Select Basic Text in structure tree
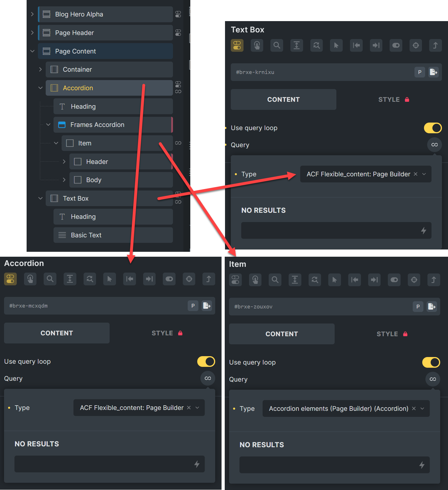448x490 pixels. coord(113,235)
